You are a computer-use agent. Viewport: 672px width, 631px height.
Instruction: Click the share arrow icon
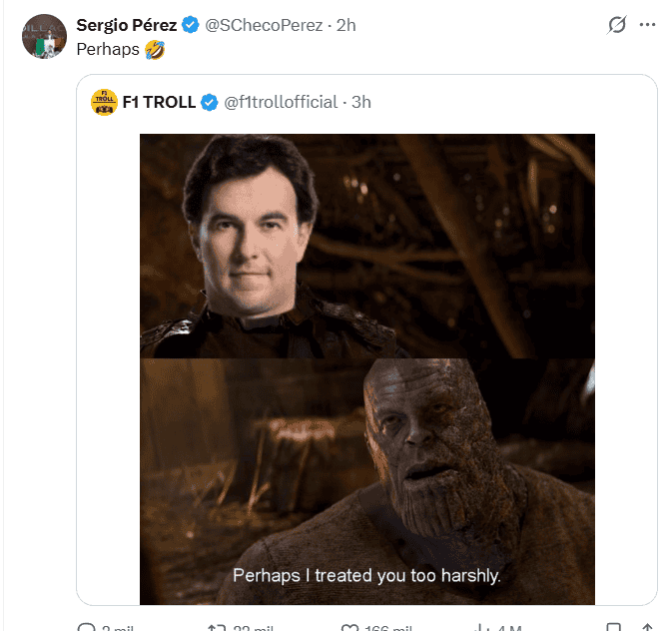click(649, 627)
